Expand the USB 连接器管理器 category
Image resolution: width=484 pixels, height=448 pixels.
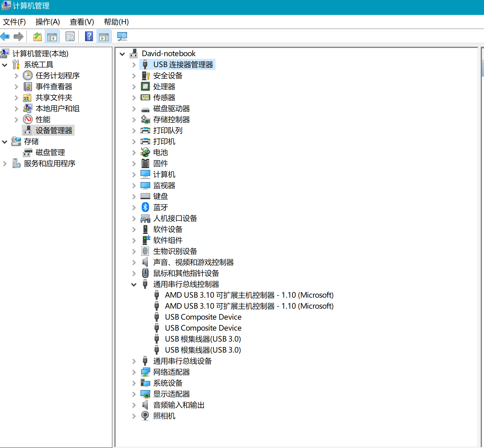point(134,65)
